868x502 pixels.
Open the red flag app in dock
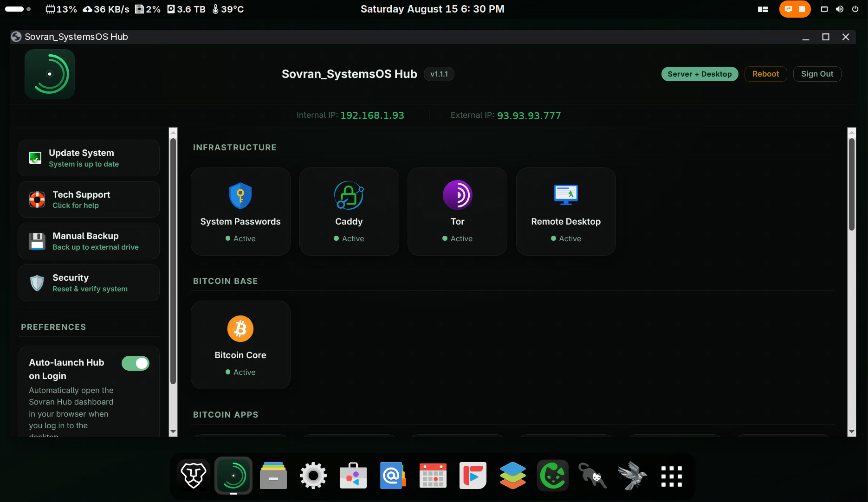tap(473, 476)
